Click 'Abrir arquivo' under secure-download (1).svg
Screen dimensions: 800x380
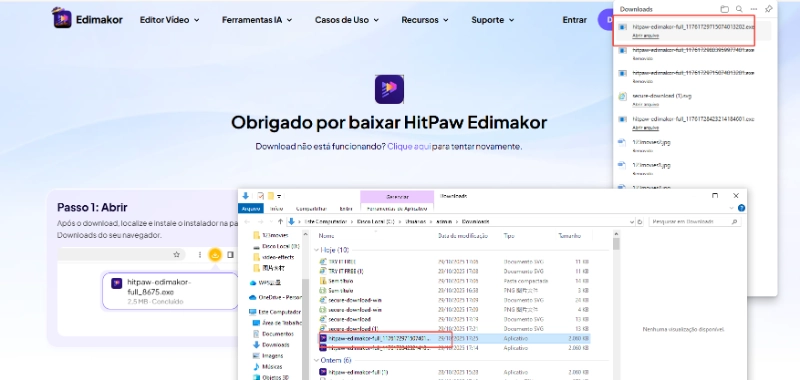pos(645,104)
